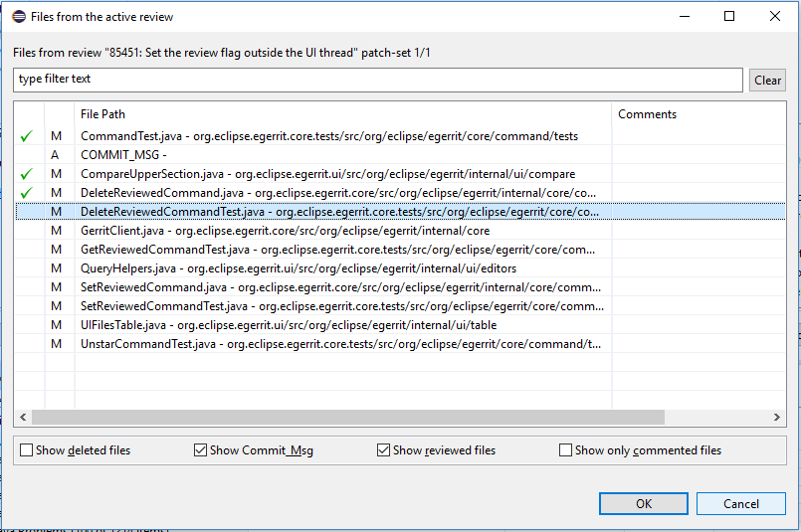This screenshot has width=801, height=532.
Task: Toggle reviewed checkmark for CommandTest.java
Action: pos(27,136)
